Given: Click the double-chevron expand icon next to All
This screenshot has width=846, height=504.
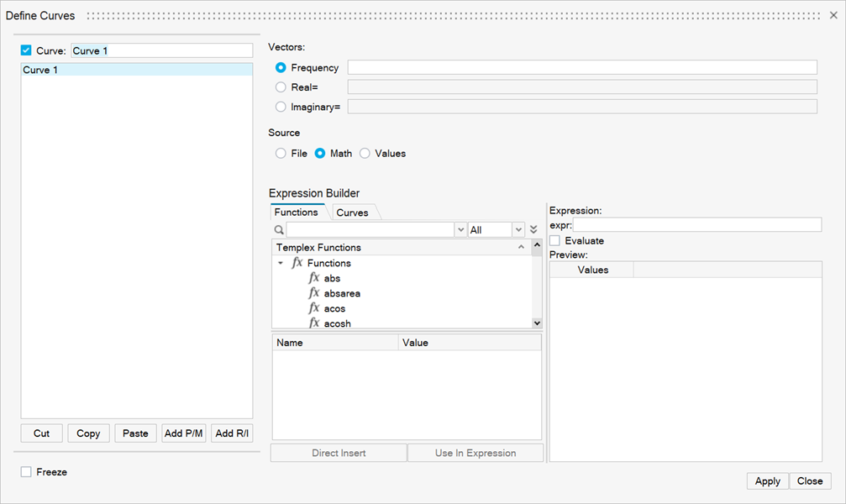Looking at the screenshot, I should coord(533,229).
